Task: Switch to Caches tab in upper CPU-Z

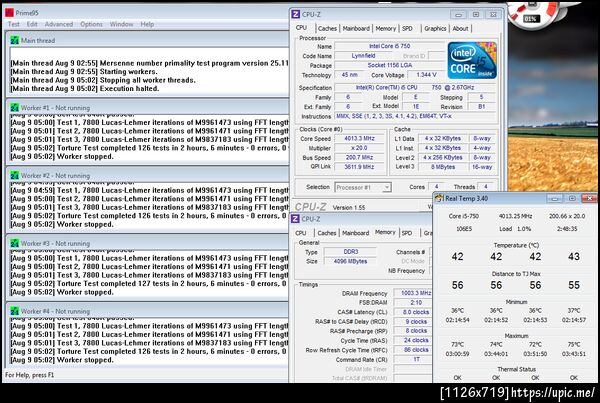Action: click(x=327, y=28)
